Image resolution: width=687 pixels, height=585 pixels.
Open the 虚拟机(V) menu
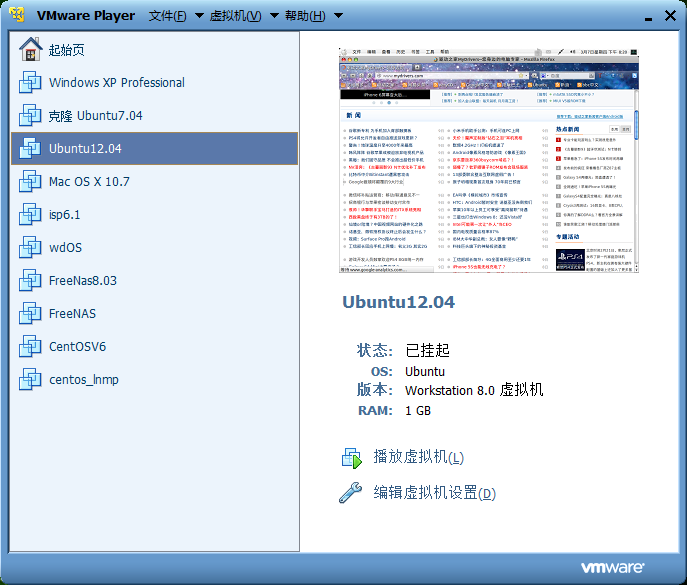(x=235, y=16)
